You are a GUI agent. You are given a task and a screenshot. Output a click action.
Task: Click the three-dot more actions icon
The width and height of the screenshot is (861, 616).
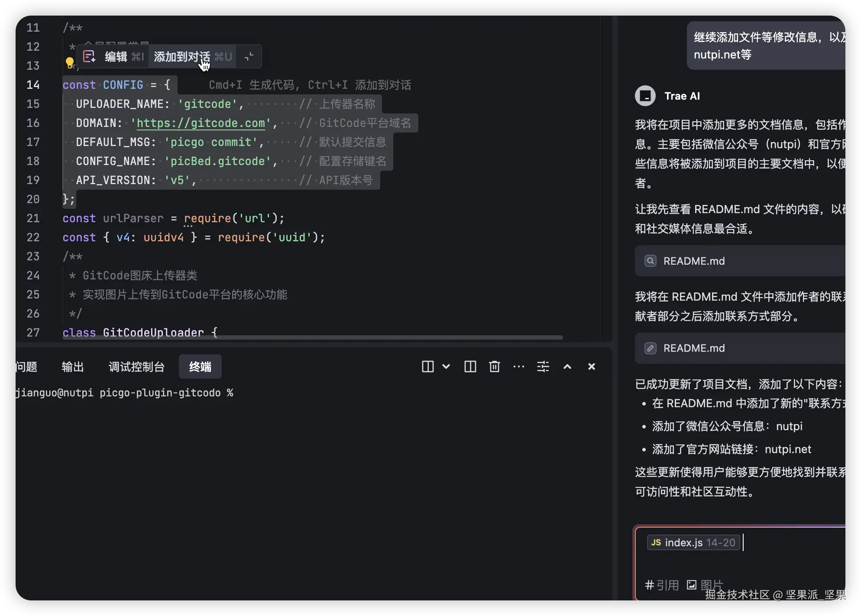pos(518,367)
